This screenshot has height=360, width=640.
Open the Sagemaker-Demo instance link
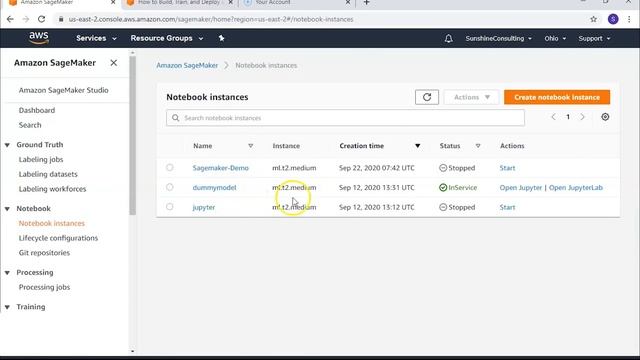220,168
